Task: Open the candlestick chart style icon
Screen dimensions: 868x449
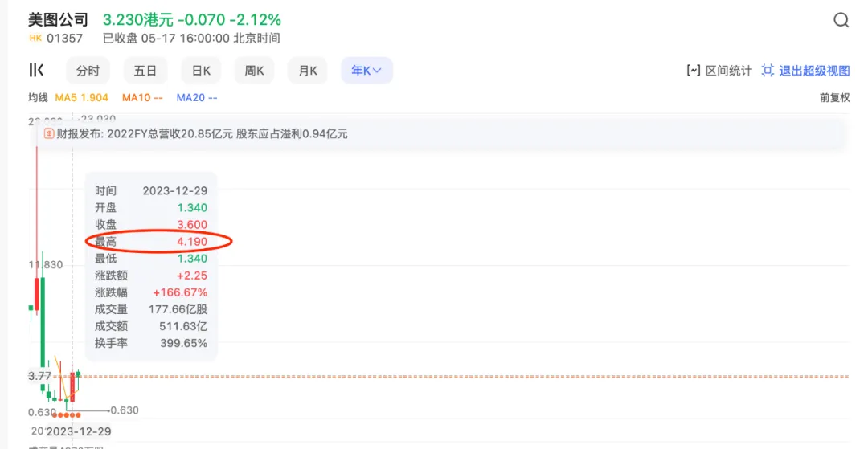Action: [36, 70]
